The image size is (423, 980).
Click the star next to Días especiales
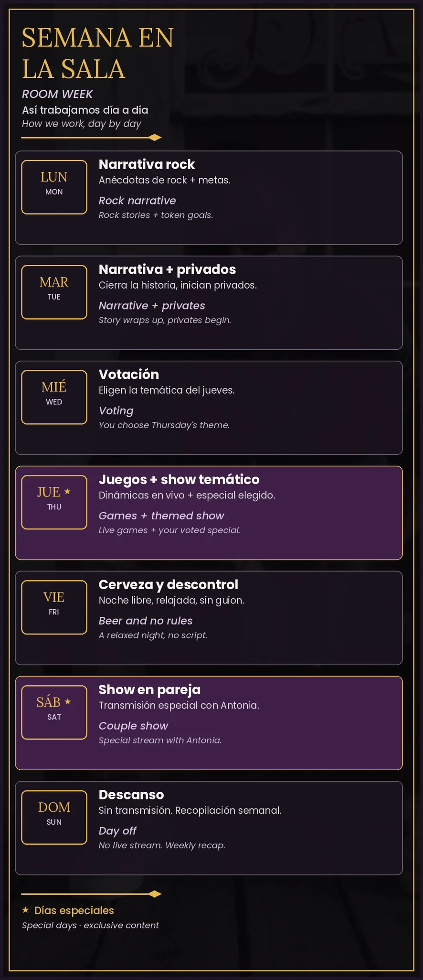pyautogui.click(x=26, y=910)
